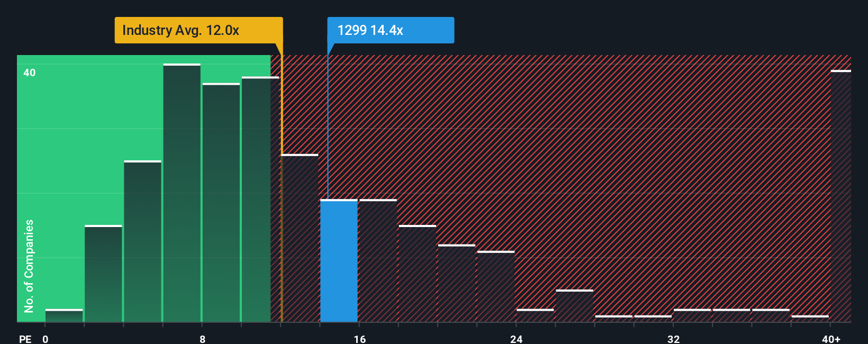Select the tallest green bar at PE 6-8
The image size is (868, 344).
coord(182,193)
